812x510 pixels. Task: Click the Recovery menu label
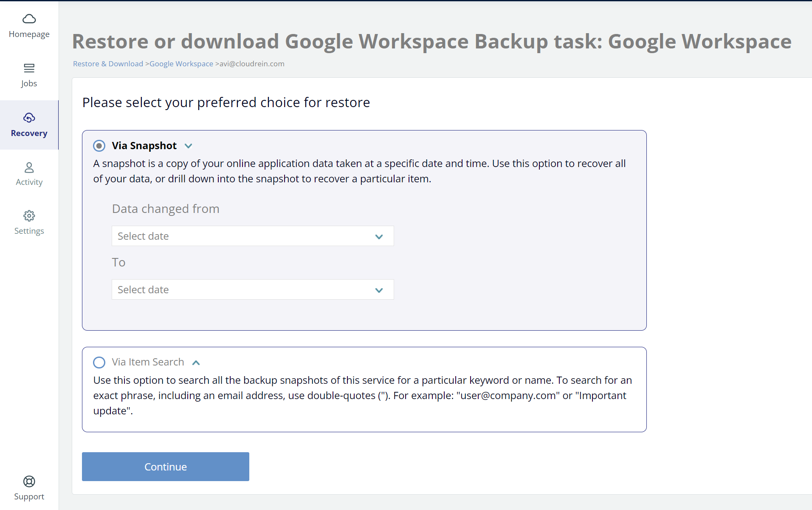coord(29,133)
